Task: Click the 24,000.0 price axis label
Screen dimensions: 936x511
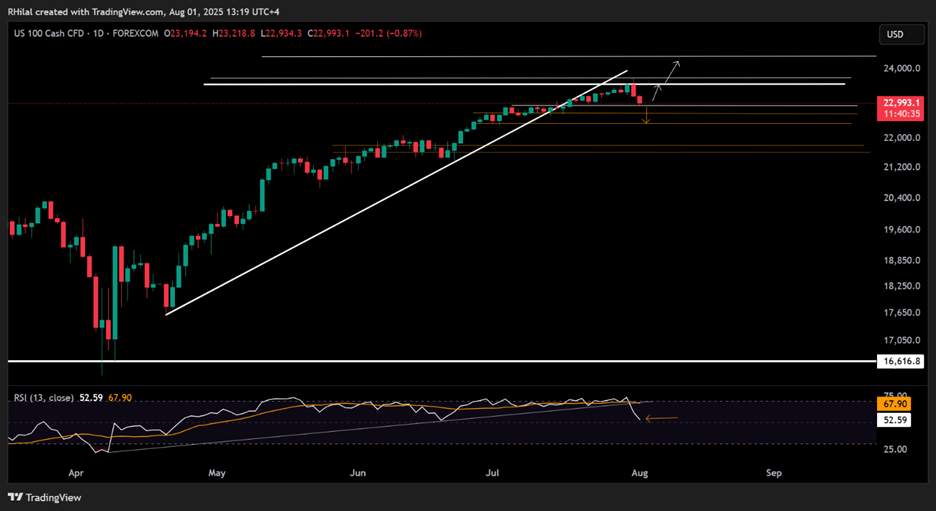Action: (x=899, y=68)
